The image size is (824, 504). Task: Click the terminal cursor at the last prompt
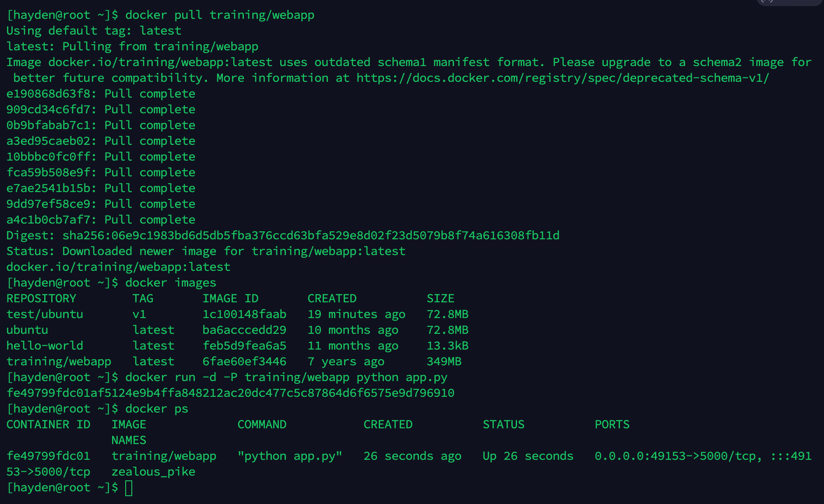pos(129,488)
